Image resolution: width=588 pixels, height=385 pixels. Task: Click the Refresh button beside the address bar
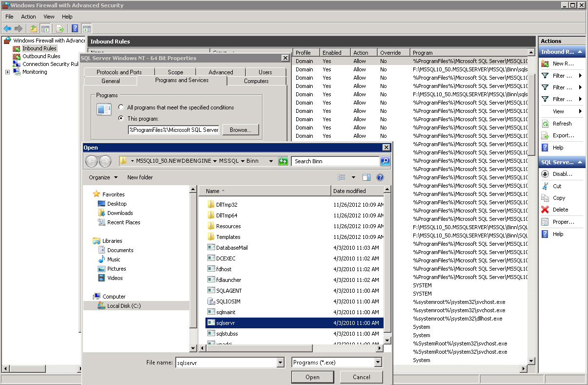tap(283, 161)
